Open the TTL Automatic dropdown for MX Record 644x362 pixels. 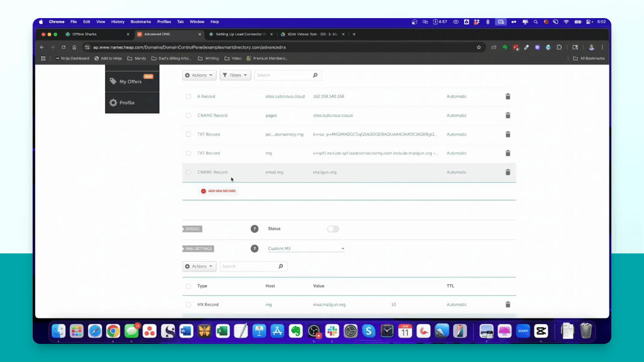pos(457,305)
